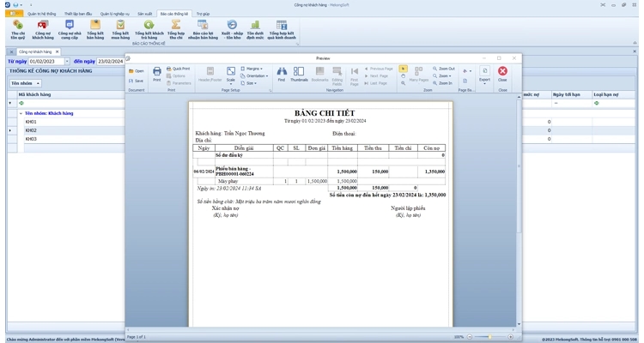Screen dimensions: 644x343
Task: Click the Open document button
Action: point(137,70)
